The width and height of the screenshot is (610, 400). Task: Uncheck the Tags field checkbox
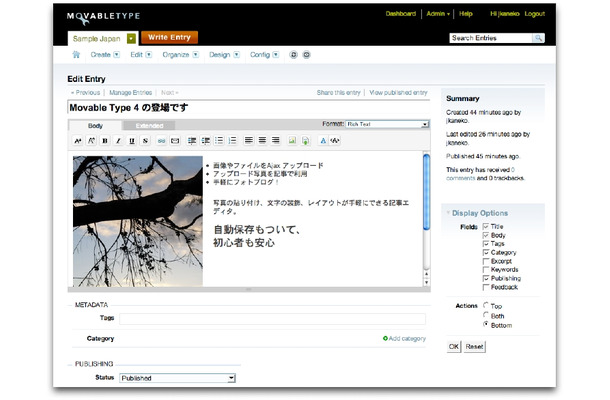click(486, 244)
